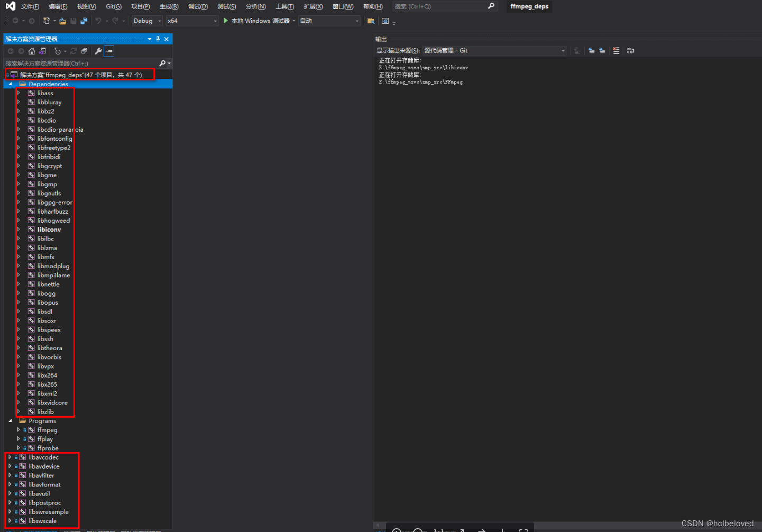The width and height of the screenshot is (762, 532).
Task: Collapse the Dependencies folder
Action: (10, 84)
